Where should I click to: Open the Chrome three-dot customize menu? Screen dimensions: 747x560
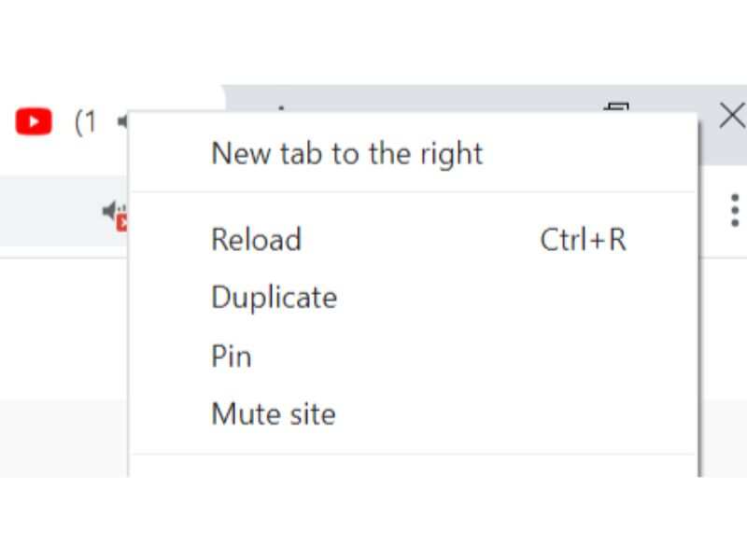[734, 210]
